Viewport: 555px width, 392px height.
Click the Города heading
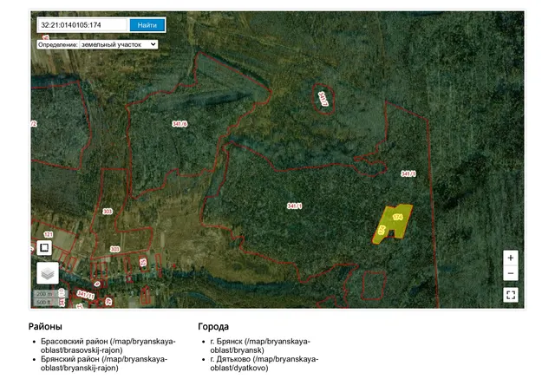tap(213, 326)
